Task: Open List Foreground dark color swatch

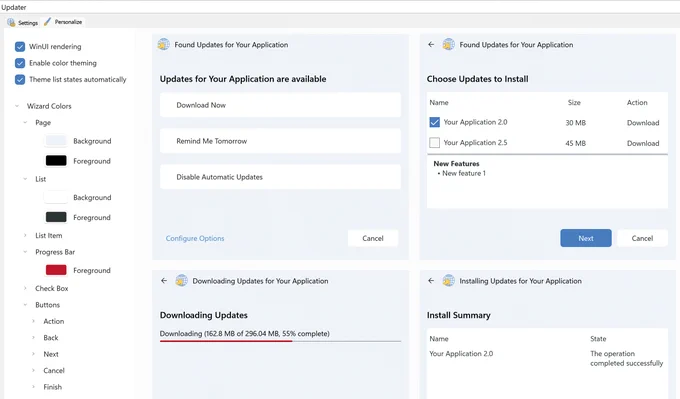Action: (x=56, y=217)
